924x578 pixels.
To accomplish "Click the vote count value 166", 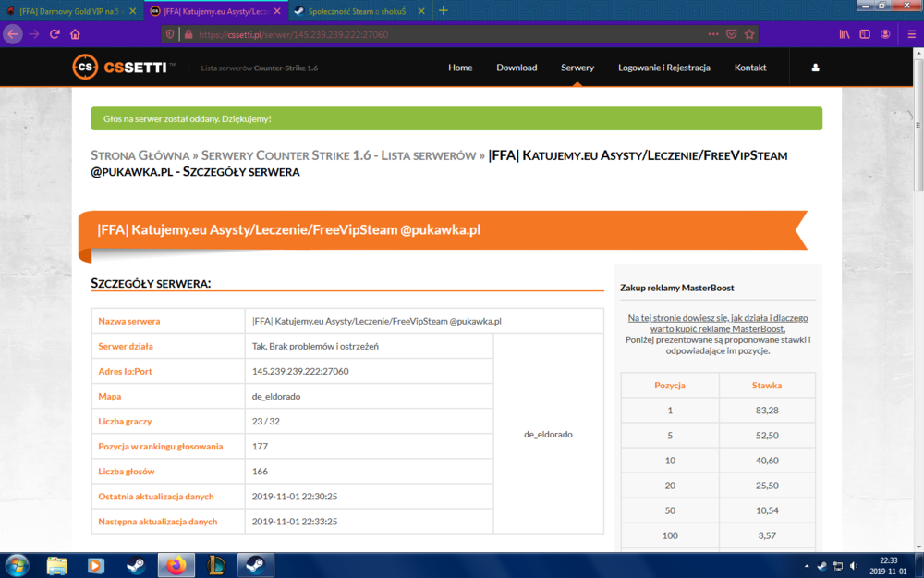I will pos(260,472).
